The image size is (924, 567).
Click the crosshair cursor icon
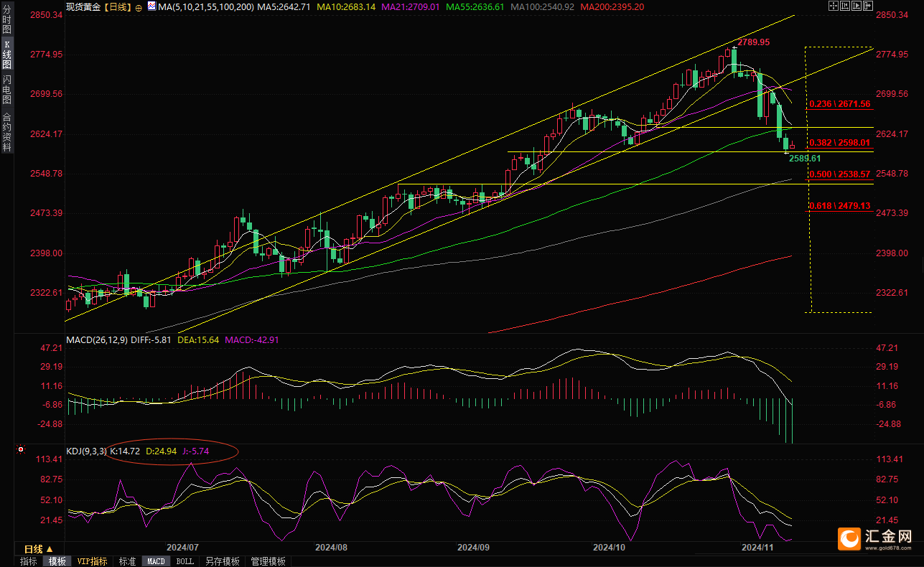[x=834, y=6]
